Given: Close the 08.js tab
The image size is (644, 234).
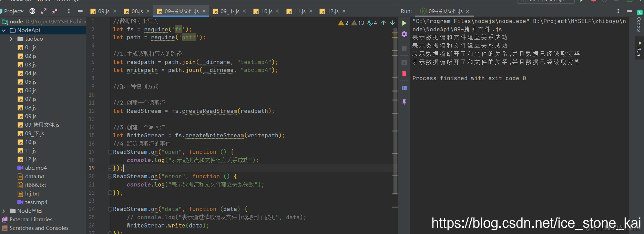Looking at the screenshot, I should click(148, 11).
